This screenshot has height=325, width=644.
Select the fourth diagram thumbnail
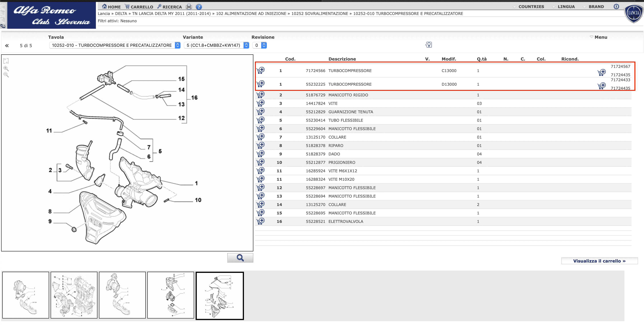coord(170,295)
